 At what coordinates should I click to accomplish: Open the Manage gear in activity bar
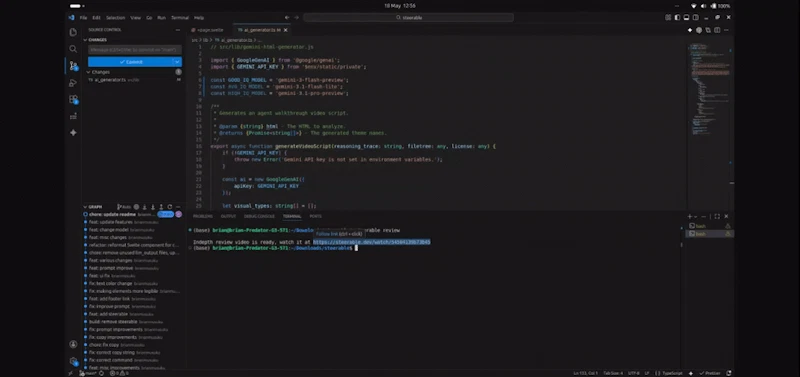tap(73, 361)
